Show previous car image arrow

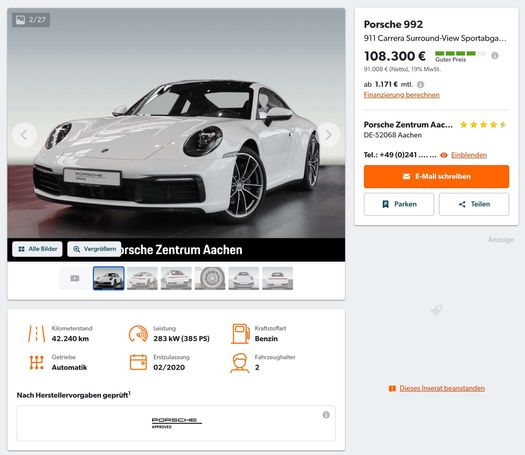click(24, 135)
